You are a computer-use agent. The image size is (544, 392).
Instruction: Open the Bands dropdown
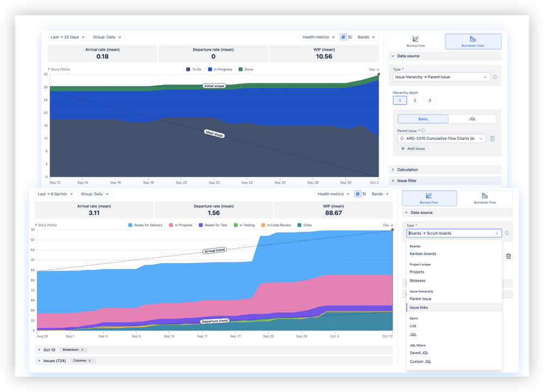(x=366, y=37)
